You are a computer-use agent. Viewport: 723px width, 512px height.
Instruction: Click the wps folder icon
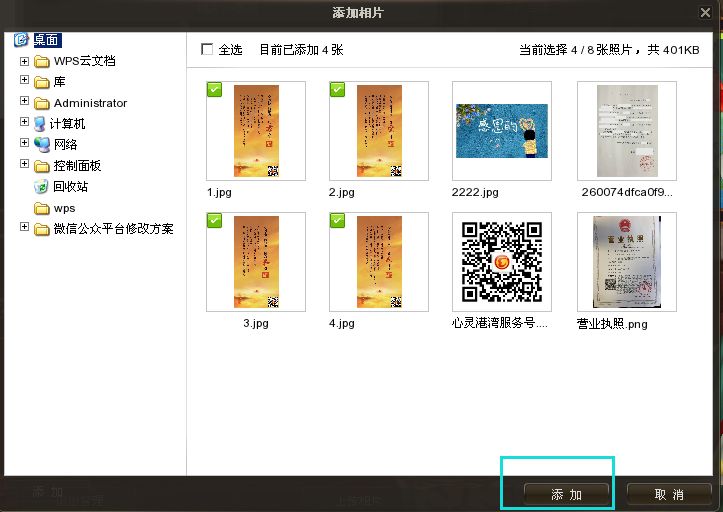[x=42, y=208]
